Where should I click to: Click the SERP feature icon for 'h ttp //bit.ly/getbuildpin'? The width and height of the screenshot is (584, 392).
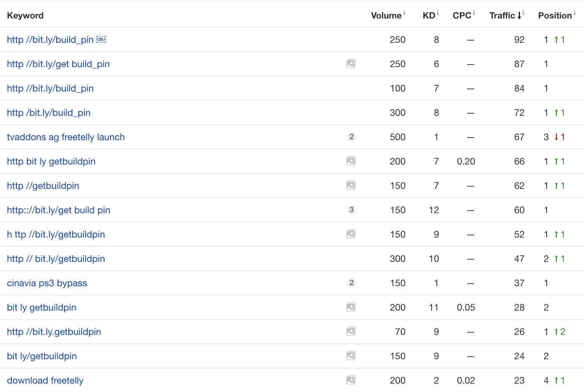point(351,234)
